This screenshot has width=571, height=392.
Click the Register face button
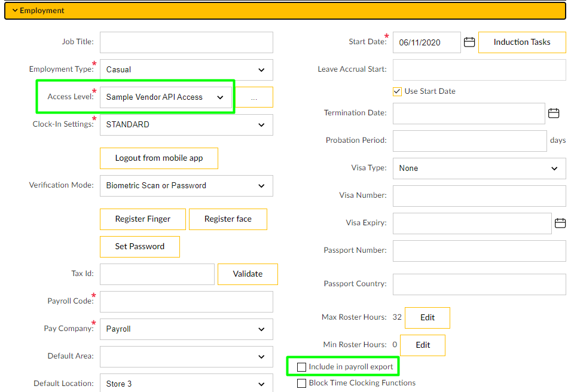click(x=228, y=219)
